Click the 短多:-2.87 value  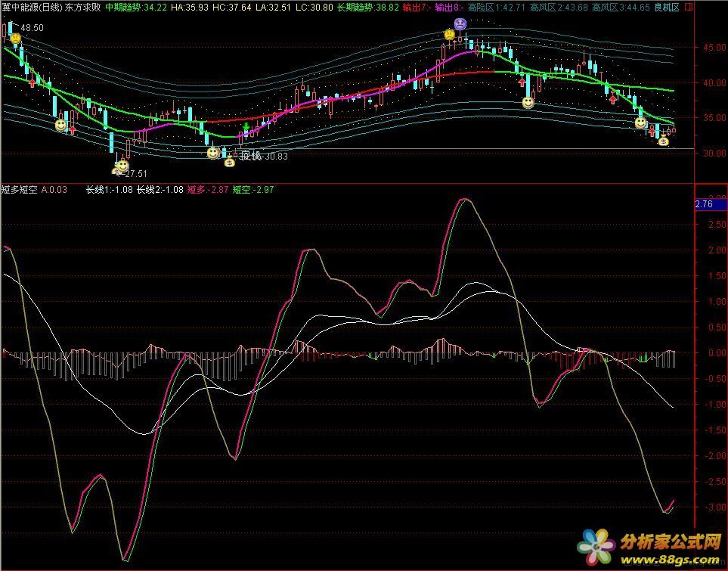(x=208, y=190)
